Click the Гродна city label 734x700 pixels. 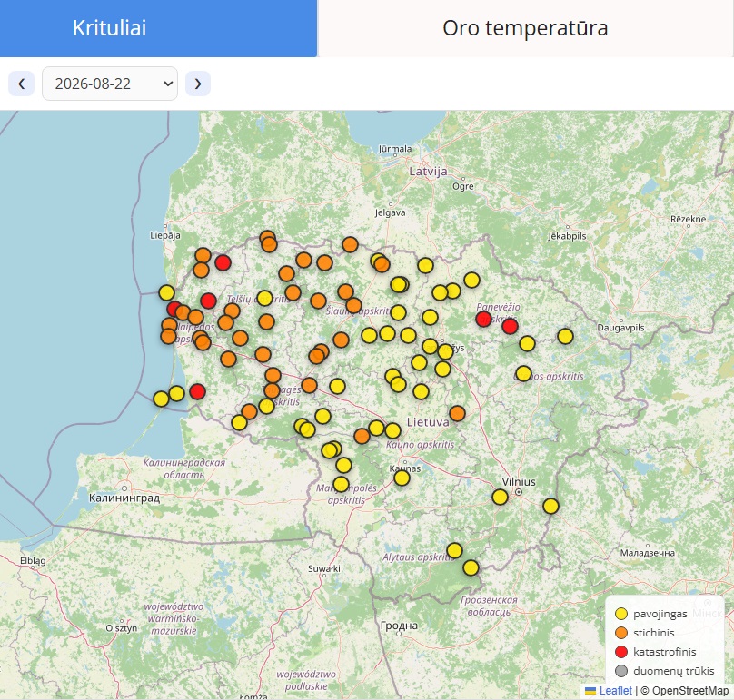point(399,626)
